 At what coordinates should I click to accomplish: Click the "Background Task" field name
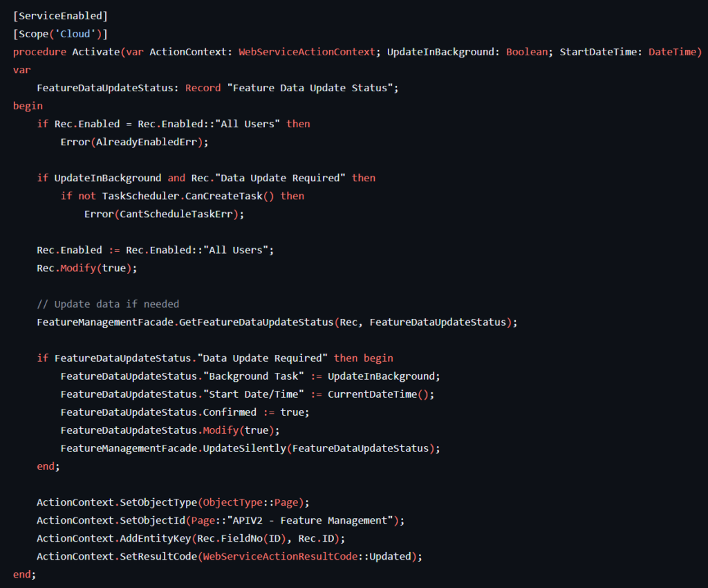point(256,376)
